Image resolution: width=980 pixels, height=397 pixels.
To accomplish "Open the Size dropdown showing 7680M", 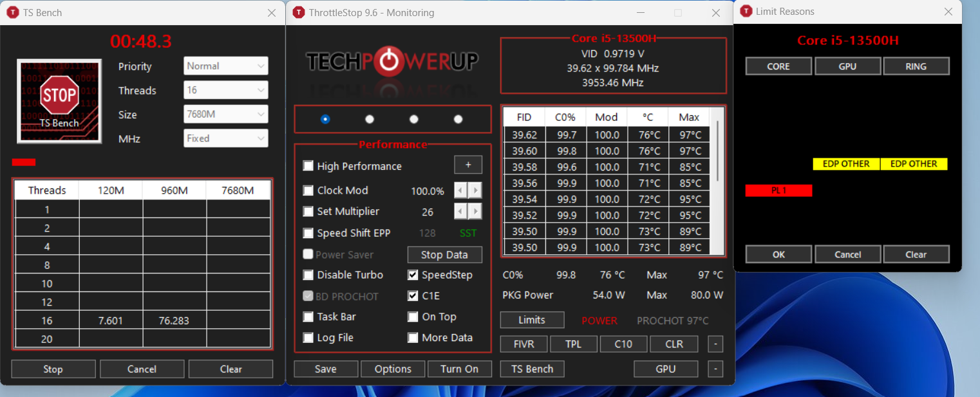I will click(x=226, y=115).
